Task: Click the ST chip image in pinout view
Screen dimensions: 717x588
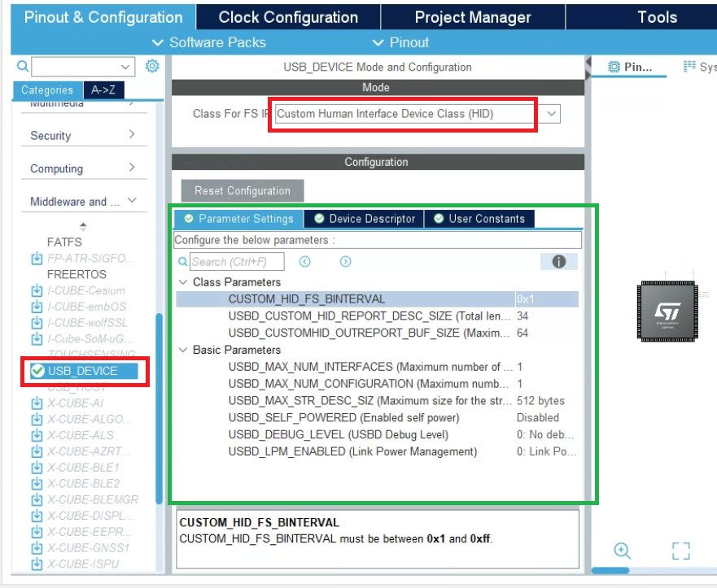Action: tap(667, 311)
